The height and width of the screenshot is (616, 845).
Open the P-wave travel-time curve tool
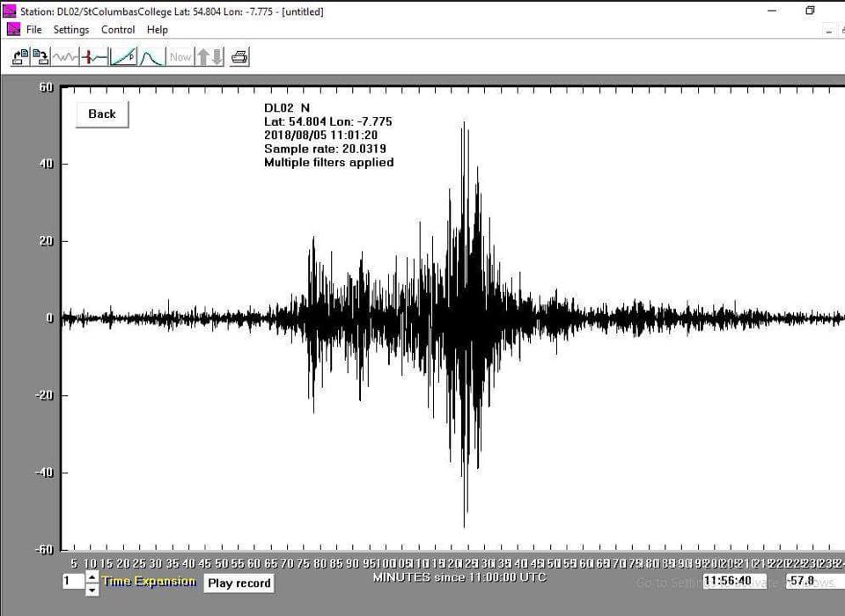pos(123,57)
